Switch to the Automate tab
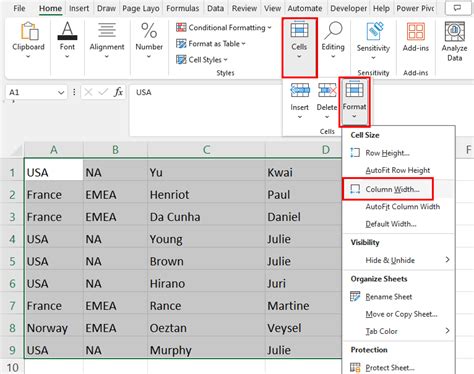The width and height of the screenshot is (474, 374). (x=305, y=8)
